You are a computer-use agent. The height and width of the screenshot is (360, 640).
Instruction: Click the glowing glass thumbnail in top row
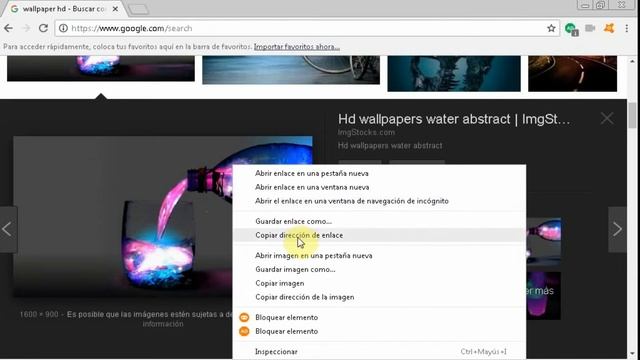(x=101, y=69)
